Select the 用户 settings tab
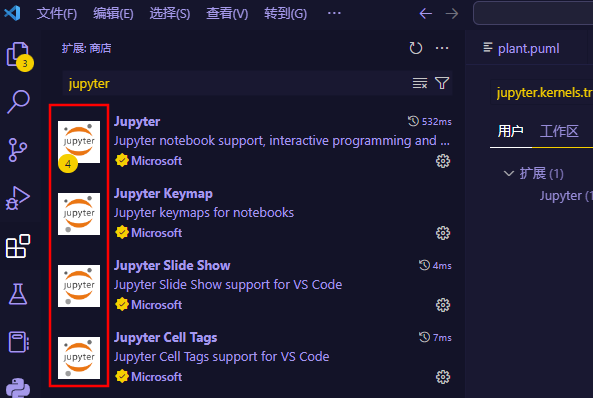The image size is (593, 398). 511,131
